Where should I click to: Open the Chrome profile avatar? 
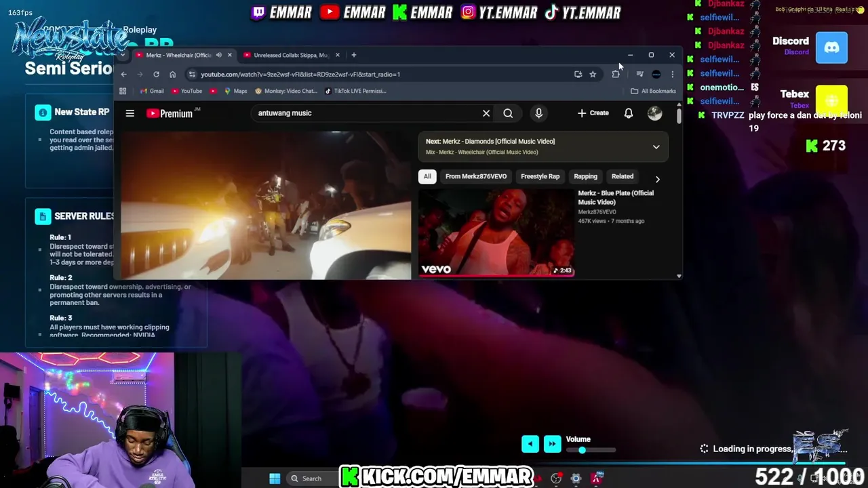[x=656, y=75]
